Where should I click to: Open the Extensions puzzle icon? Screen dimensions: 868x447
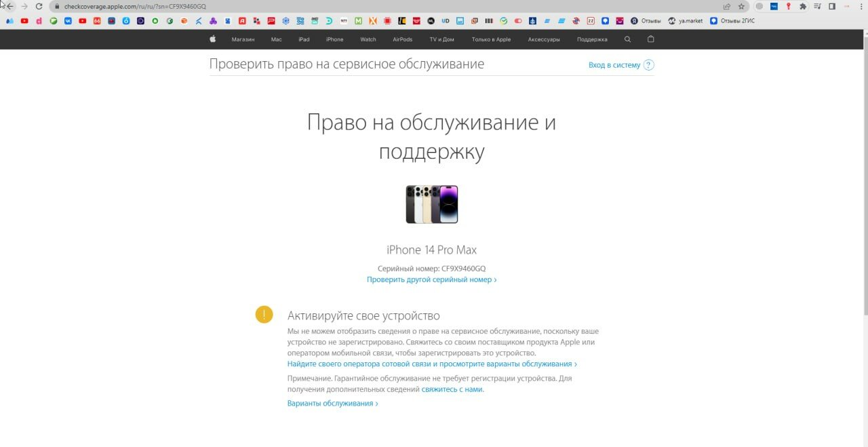[803, 6]
